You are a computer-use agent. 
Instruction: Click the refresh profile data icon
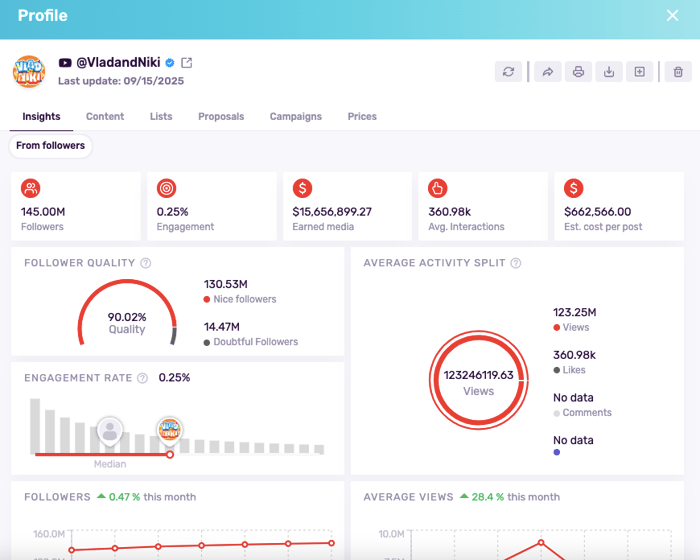508,71
